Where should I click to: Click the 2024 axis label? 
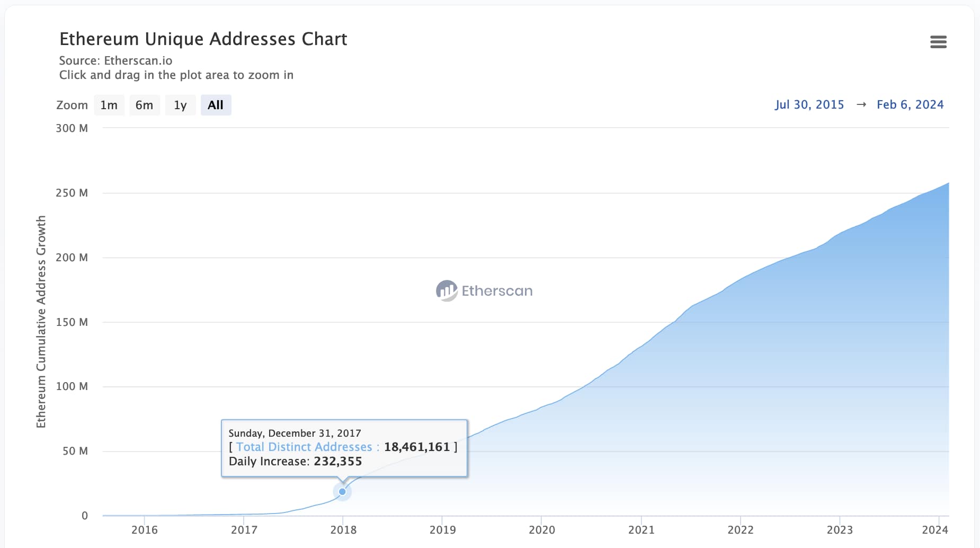tap(936, 529)
